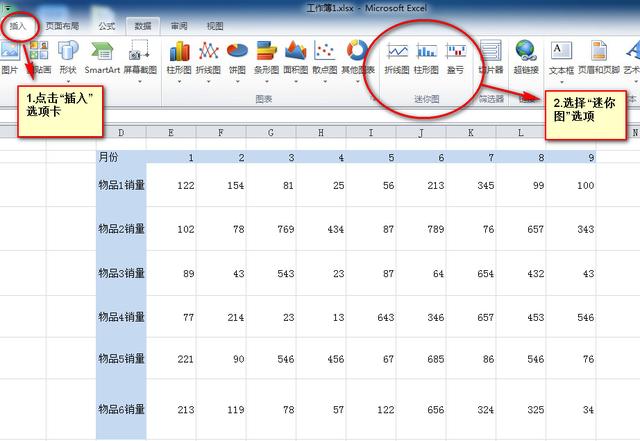Viewport: 640px width, 441px height.
Task: Click cell containing 789
Action: pyautogui.click(x=421, y=229)
